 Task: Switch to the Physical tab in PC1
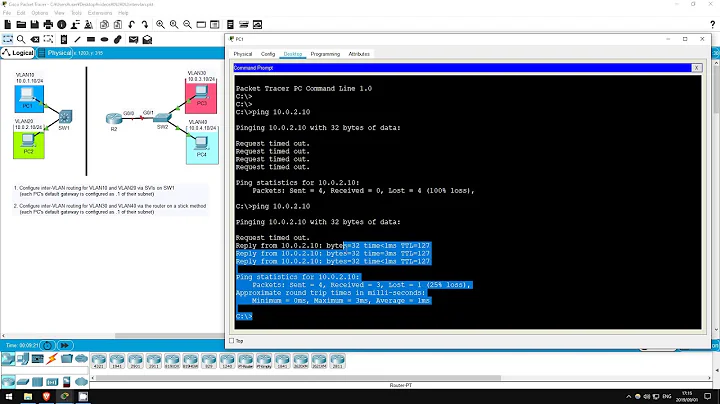[x=243, y=54]
